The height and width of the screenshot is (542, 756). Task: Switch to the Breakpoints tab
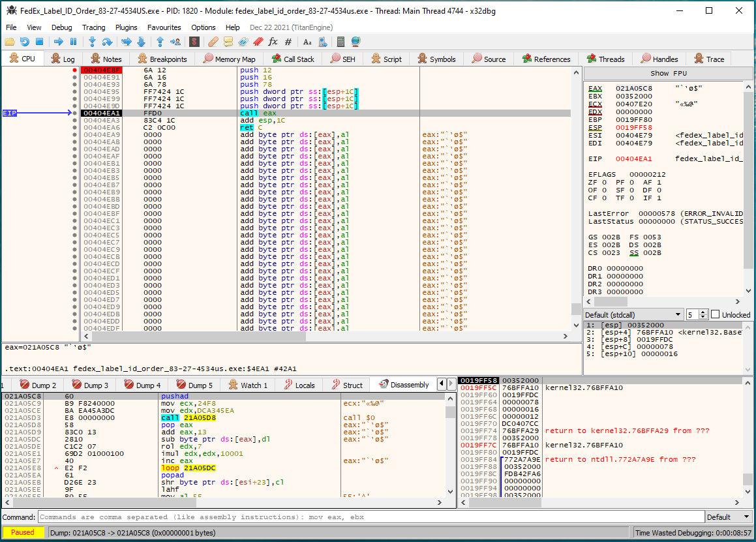(162, 59)
